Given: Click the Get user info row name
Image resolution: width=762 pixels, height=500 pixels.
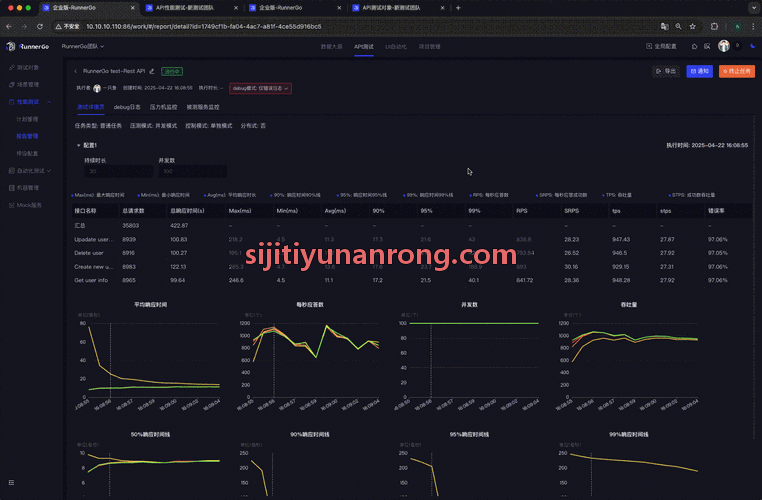Looking at the screenshot, I should tap(91, 280).
